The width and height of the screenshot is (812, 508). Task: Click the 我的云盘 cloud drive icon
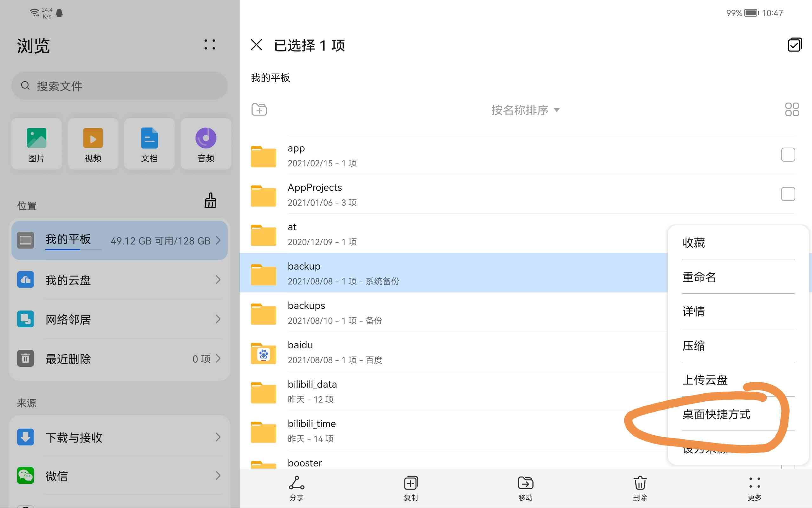(25, 279)
